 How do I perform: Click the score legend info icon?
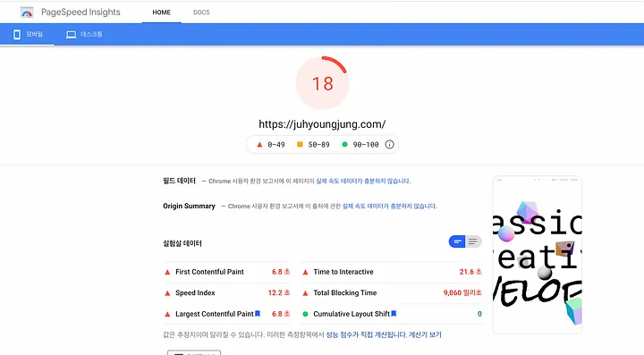389,145
